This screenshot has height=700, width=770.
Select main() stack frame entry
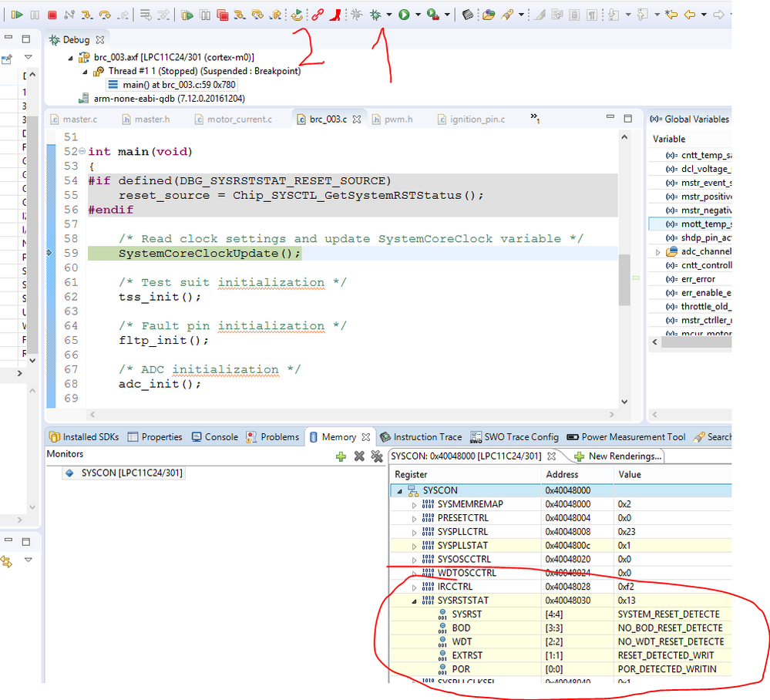[x=172, y=85]
